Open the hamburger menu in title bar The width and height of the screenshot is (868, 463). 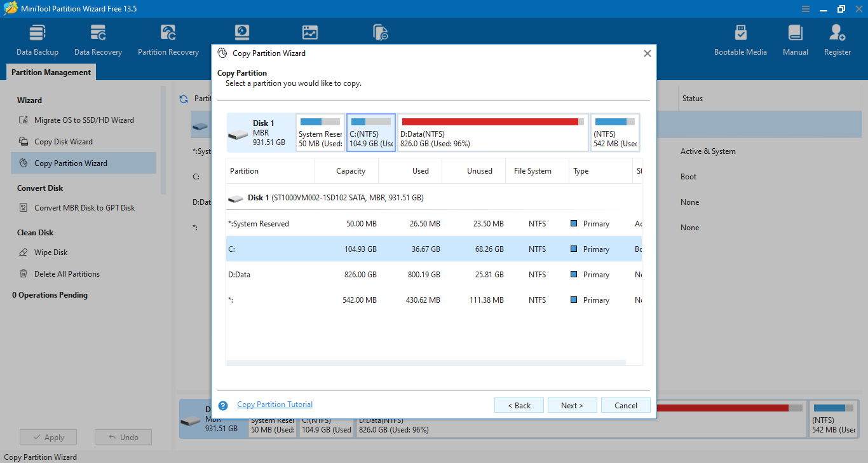point(806,9)
